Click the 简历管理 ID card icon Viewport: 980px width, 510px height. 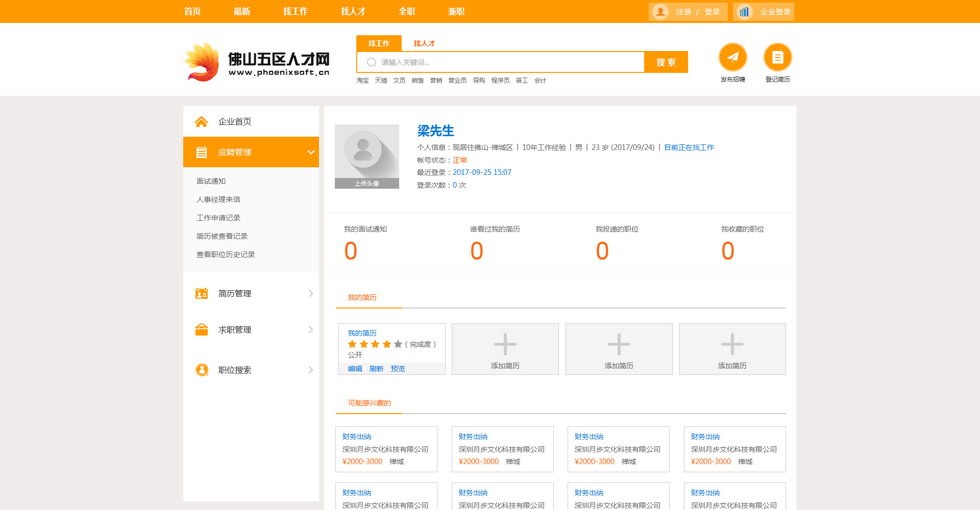pos(202,294)
